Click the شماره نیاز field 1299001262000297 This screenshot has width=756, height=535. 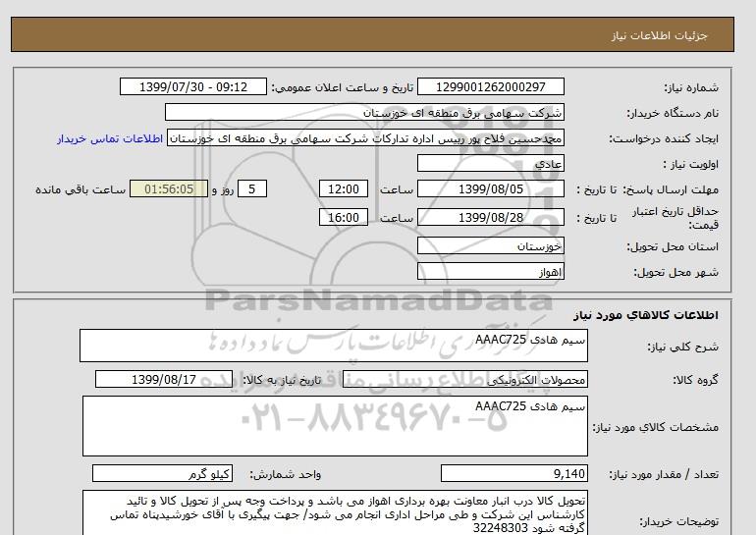490,86
